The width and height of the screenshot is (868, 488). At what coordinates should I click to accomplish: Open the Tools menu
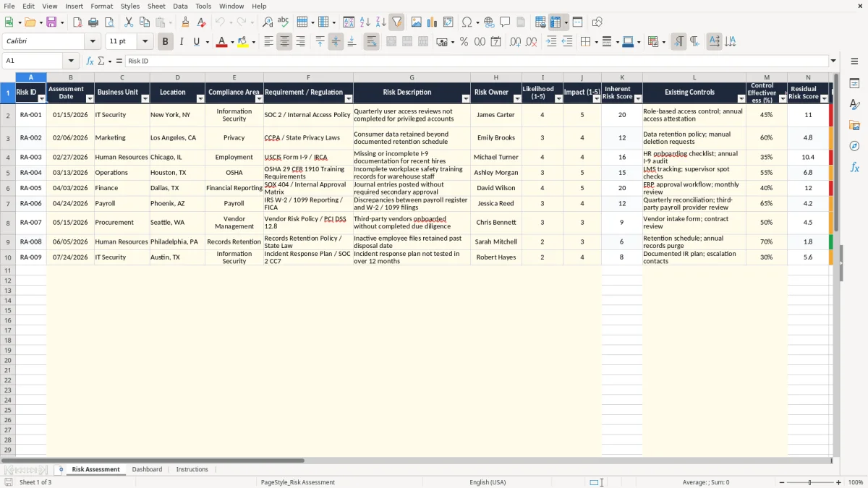coord(203,6)
